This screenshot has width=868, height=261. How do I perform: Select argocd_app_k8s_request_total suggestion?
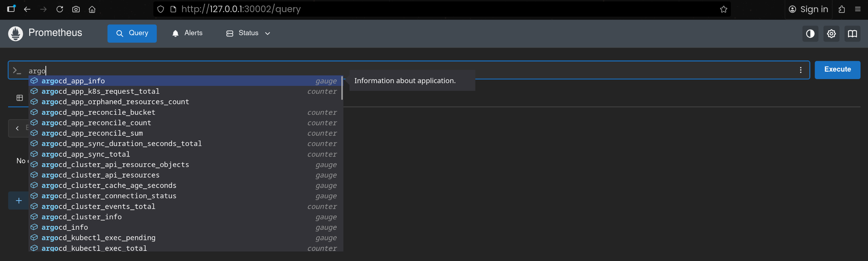[186, 91]
